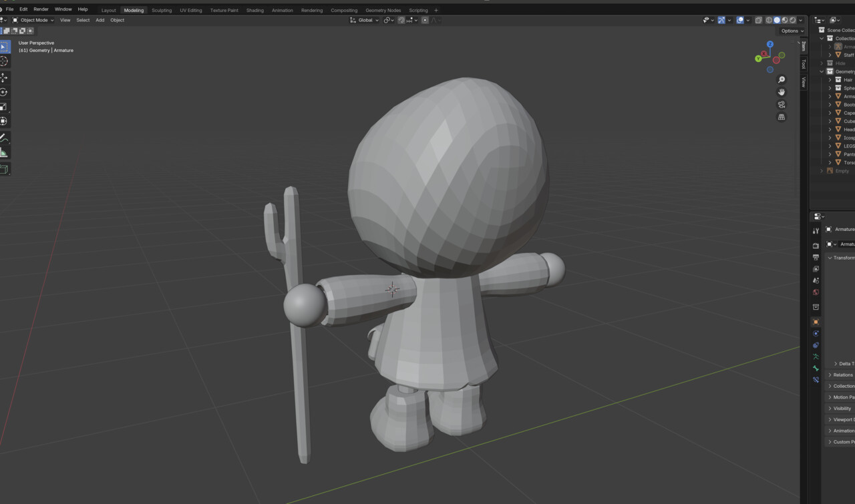Open the viewport View menu
The width and height of the screenshot is (855, 504).
(x=65, y=20)
